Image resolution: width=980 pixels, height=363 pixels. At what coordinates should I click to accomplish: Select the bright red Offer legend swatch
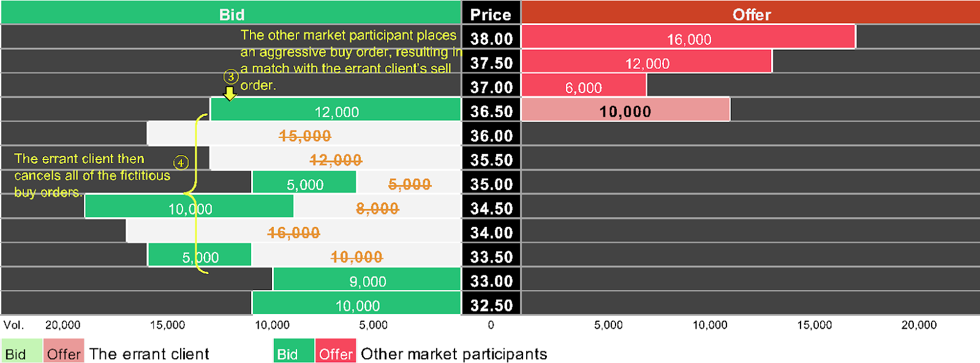(x=336, y=352)
